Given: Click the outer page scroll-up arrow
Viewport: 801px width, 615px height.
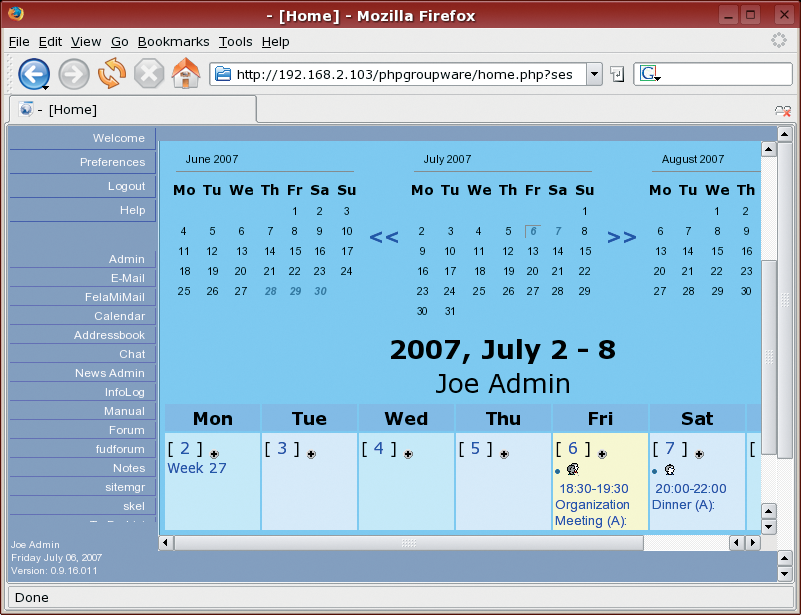Looking at the screenshot, I should coord(784,135).
